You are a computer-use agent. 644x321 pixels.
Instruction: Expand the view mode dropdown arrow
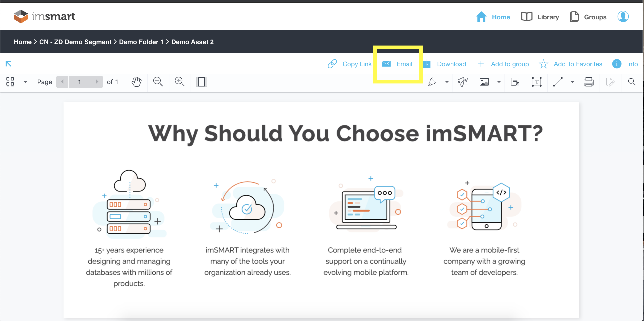[x=25, y=82]
